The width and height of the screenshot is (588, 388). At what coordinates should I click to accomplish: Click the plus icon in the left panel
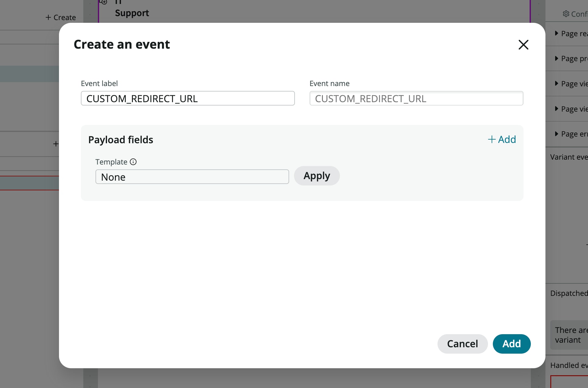56,144
